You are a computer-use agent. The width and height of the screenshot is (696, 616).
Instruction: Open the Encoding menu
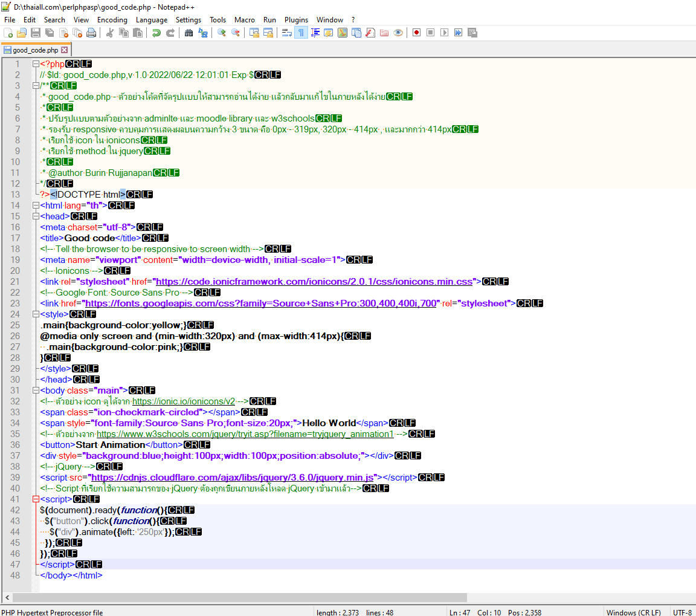[112, 20]
